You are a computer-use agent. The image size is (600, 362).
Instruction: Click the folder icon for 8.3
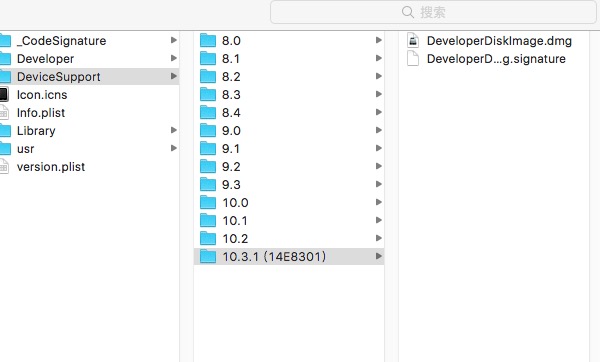tap(208, 94)
